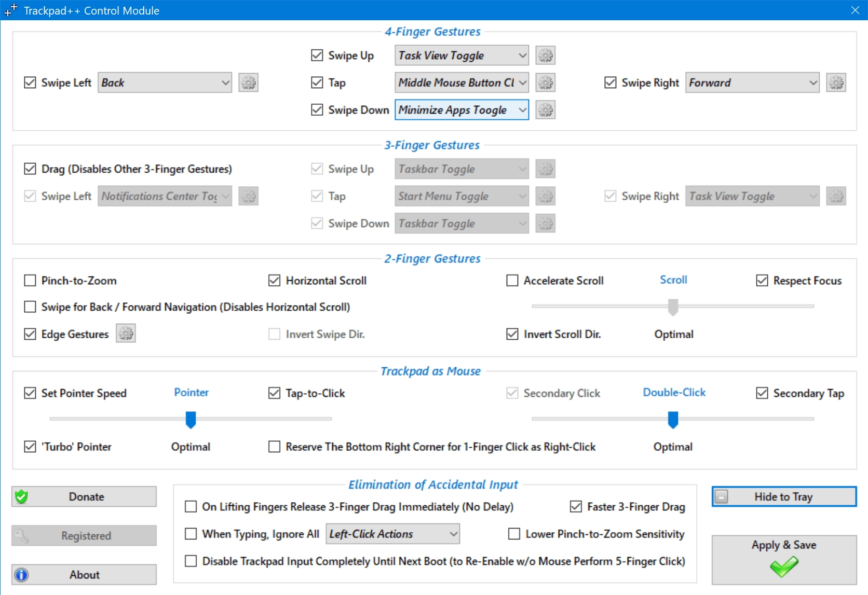Toggle Secondary Tap checkbox
Screen dimensions: 868x595
[762, 393]
